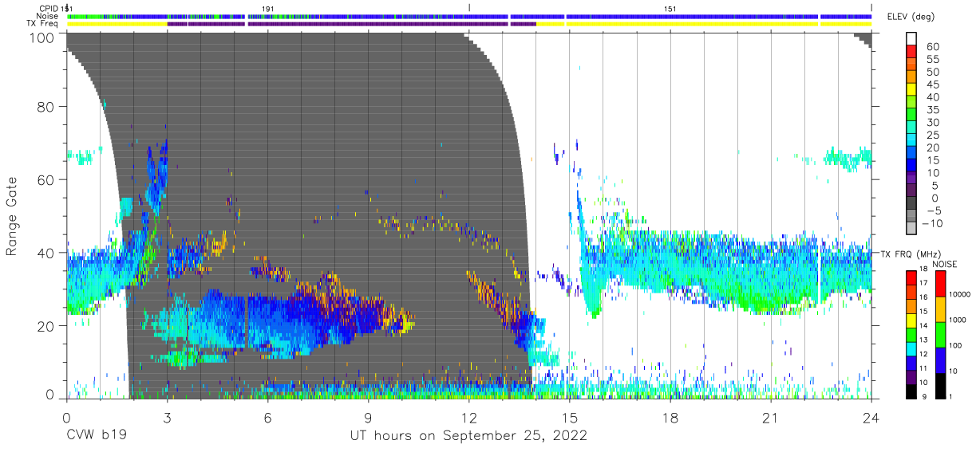Click the '21' tick on the UT hours axis

(x=771, y=417)
